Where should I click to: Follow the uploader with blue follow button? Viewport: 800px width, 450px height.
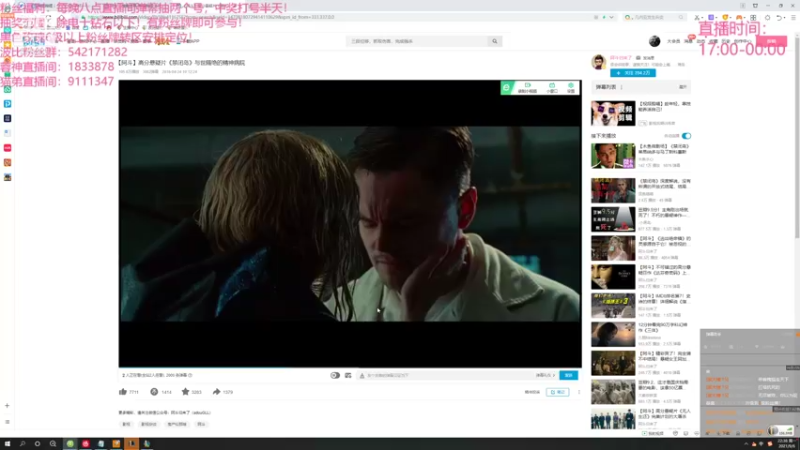point(633,73)
